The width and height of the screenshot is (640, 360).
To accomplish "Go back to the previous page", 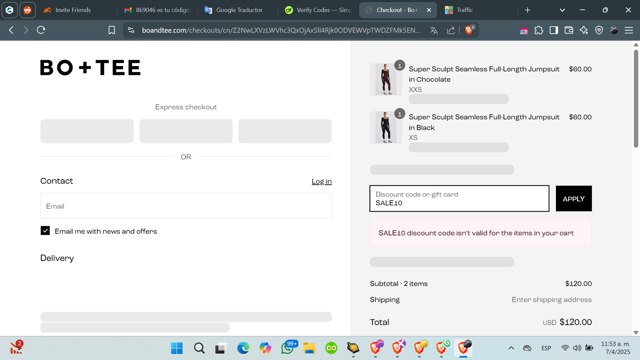I will click(x=11, y=30).
